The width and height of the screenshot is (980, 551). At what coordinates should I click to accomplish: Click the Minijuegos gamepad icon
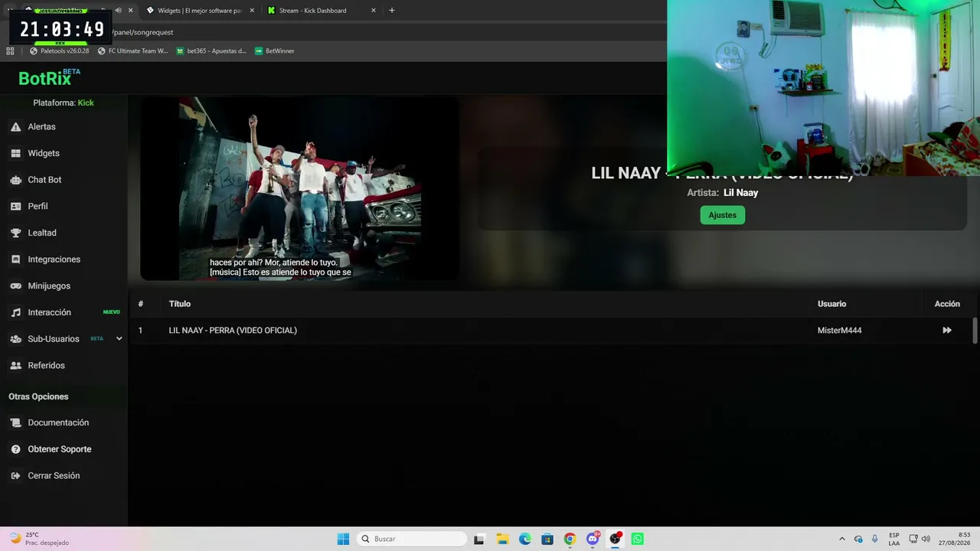[15, 286]
